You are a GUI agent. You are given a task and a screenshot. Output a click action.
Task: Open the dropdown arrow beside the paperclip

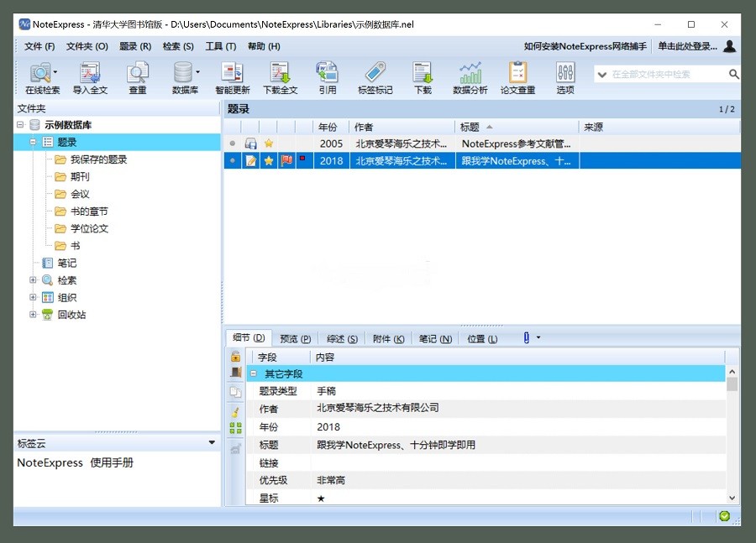tap(538, 337)
